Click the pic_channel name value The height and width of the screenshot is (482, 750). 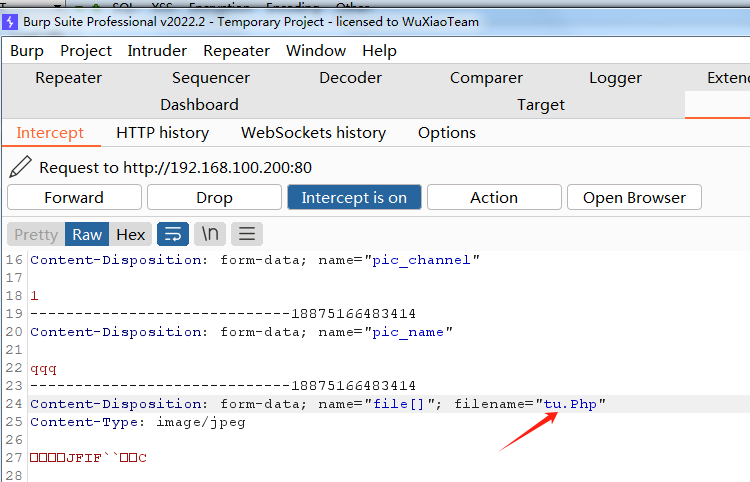pos(421,260)
